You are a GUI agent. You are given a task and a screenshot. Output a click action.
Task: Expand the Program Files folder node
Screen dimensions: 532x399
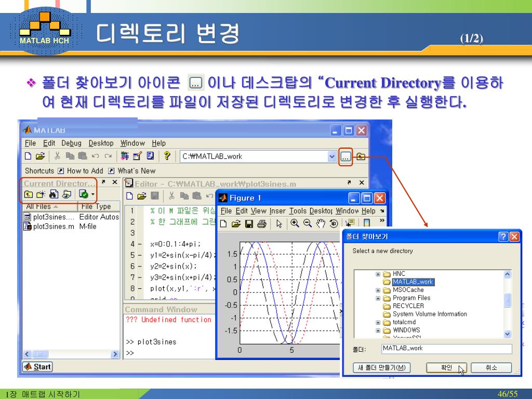pyautogui.click(x=378, y=298)
